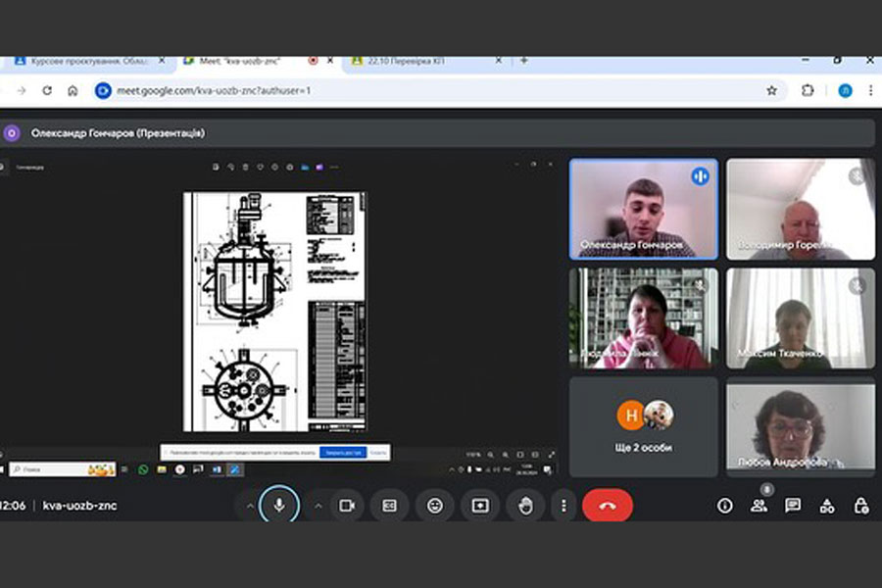The width and height of the screenshot is (882, 588).
Task: Expand the video settings chevron
Action: [318, 506]
